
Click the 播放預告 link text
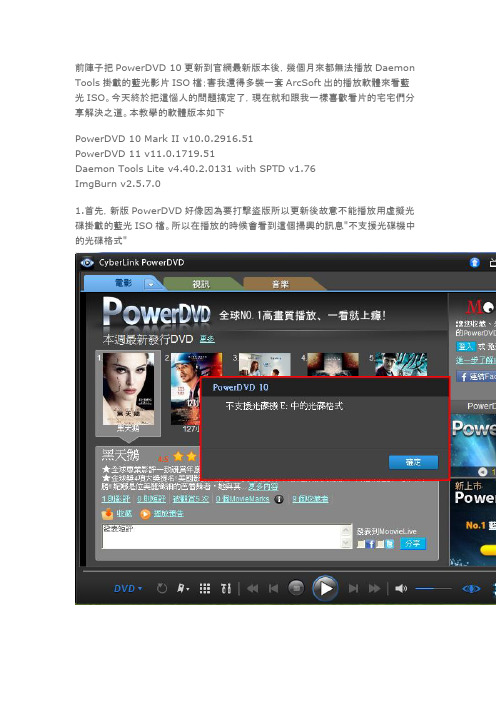[x=169, y=514]
